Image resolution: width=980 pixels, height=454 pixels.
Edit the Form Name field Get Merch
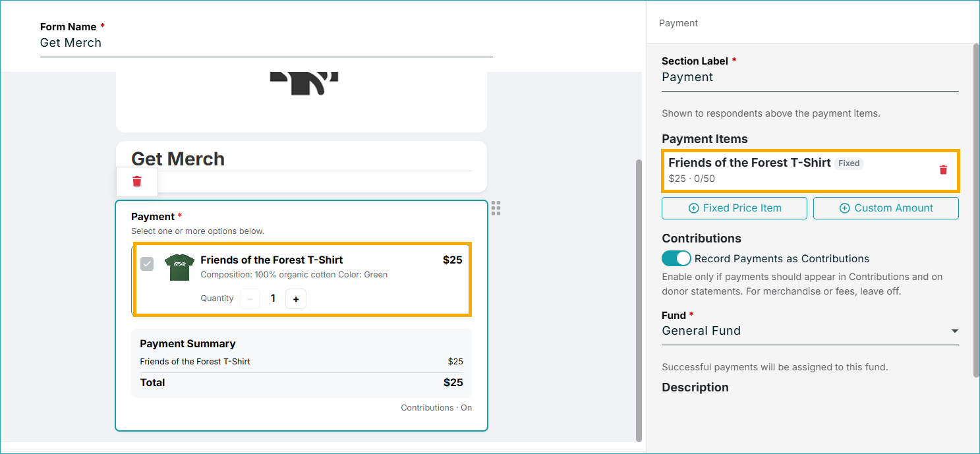click(266, 43)
